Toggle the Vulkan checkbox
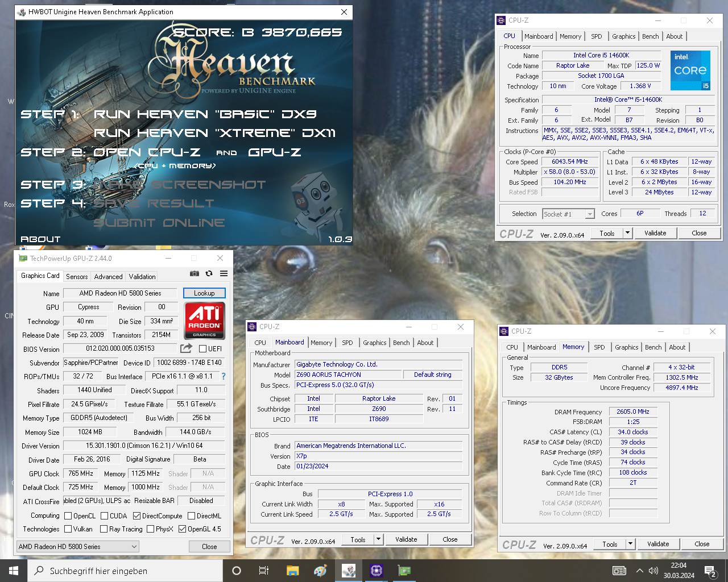Image resolution: width=728 pixels, height=582 pixels. (68, 529)
